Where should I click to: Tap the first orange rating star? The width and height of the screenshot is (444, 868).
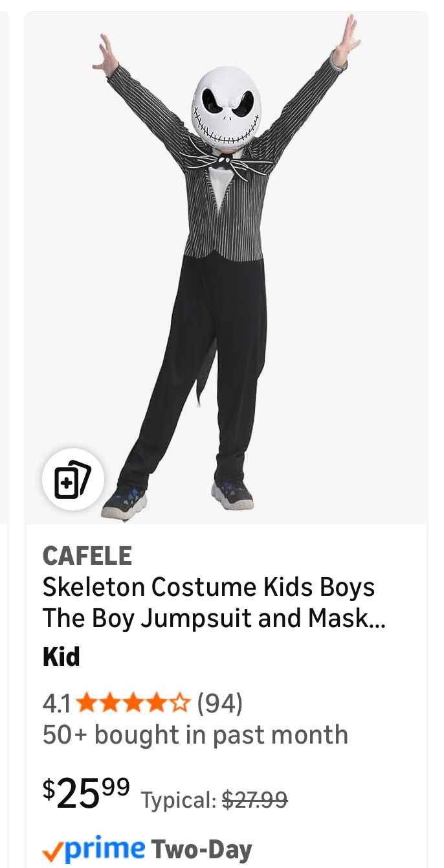pos(87,702)
